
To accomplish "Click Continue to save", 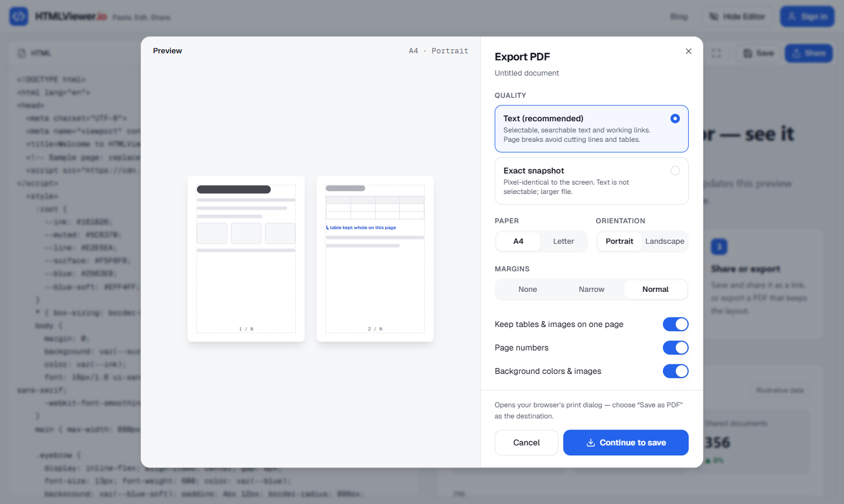I will point(626,442).
